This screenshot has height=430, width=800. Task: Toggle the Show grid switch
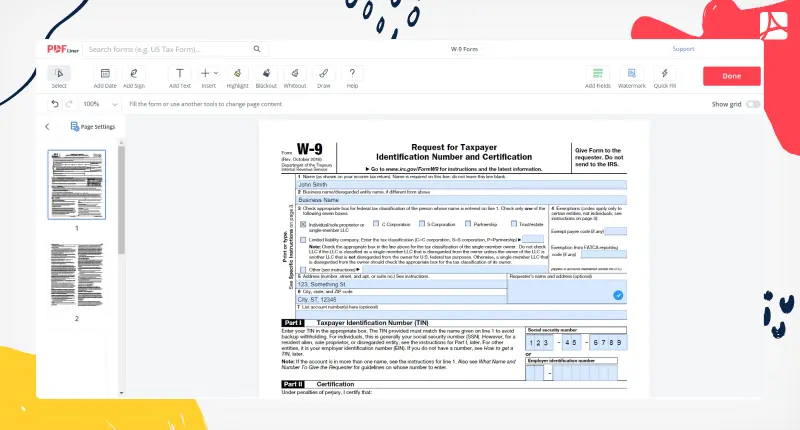pyautogui.click(x=753, y=104)
